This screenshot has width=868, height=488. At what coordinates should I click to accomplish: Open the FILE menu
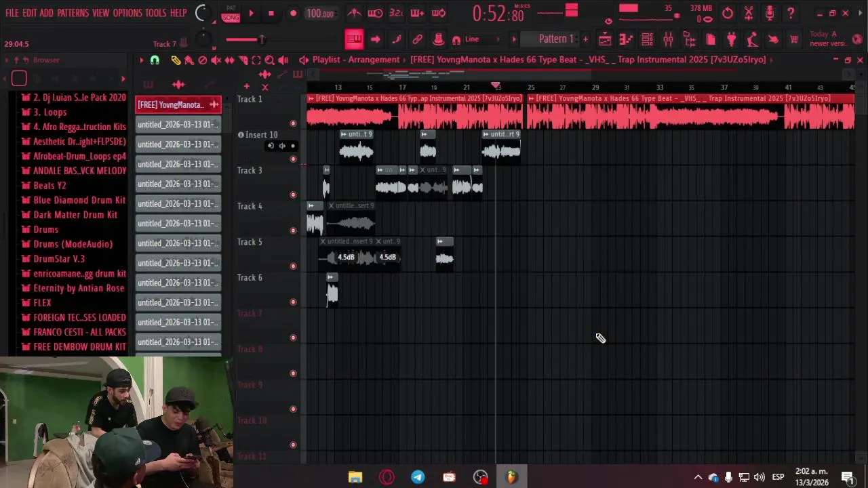coord(12,13)
